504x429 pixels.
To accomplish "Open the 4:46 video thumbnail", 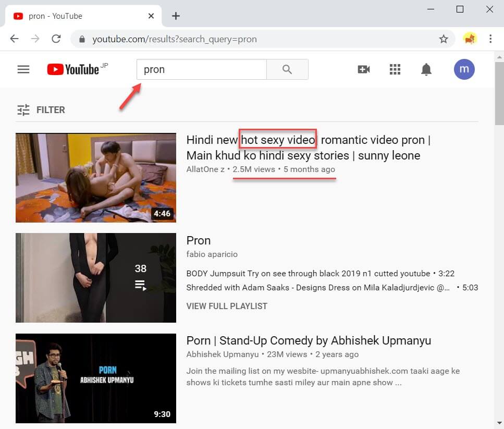I will pos(96,178).
